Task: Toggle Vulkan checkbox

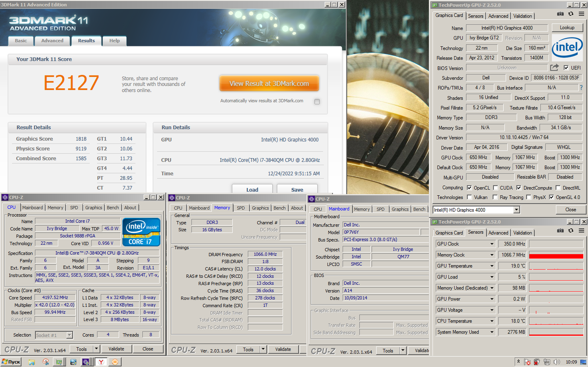Action: [469, 197]
